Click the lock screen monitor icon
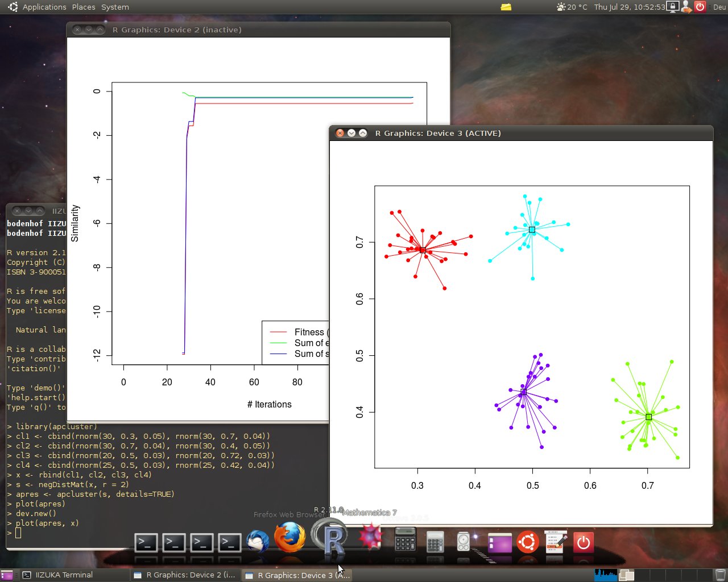 pyautogui.click(x=673, y=7)
